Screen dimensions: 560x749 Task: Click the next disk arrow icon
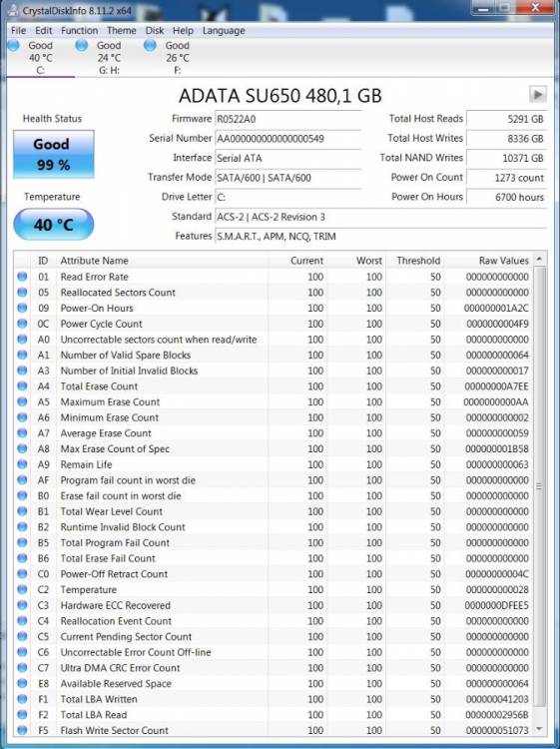click(x=538, y=94)
